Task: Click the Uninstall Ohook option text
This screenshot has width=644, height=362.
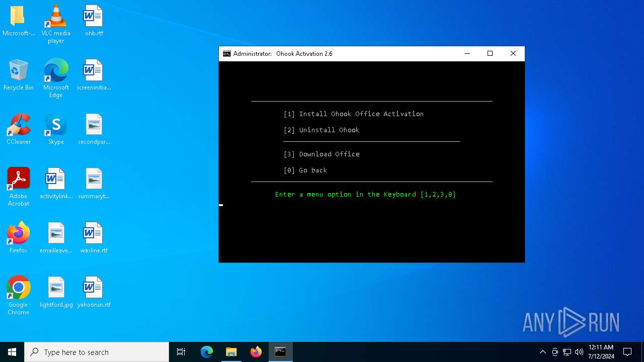Action: pyautogui.click(x=321, y=130)
